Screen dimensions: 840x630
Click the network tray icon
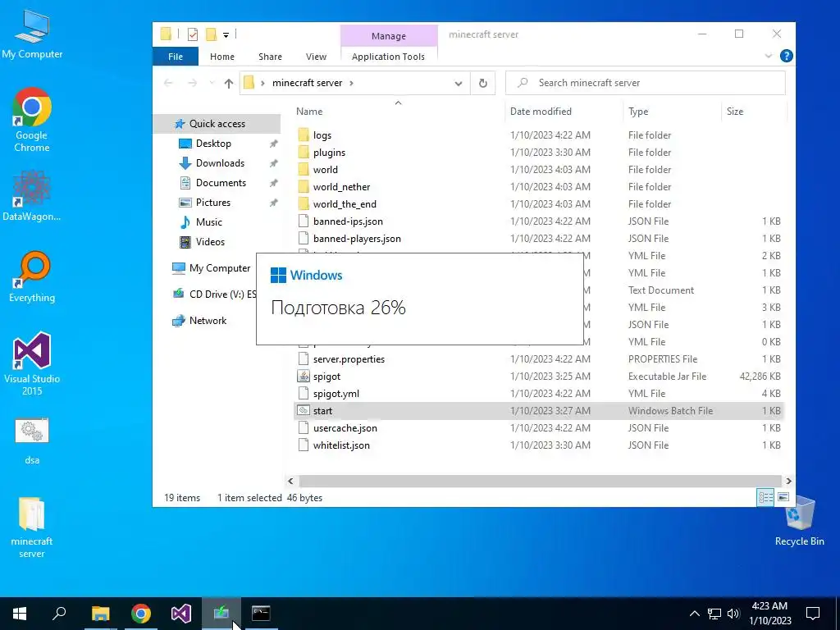714,614
